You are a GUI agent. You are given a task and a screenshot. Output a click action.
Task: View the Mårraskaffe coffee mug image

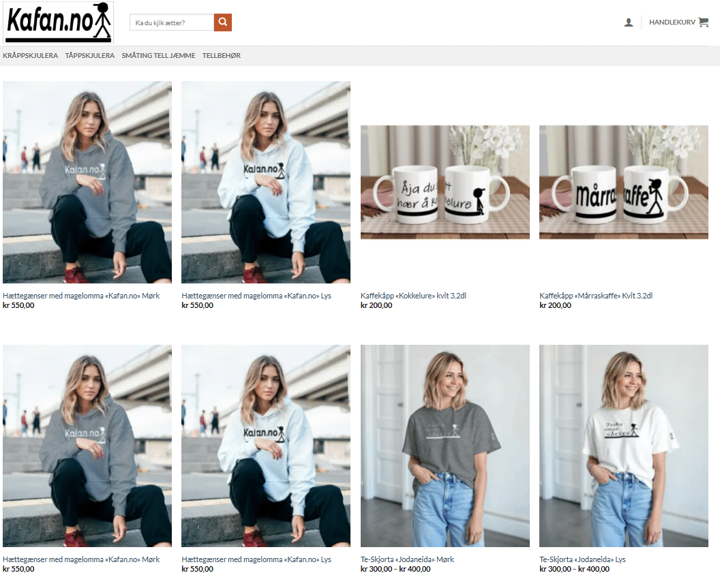coord(623,182)
